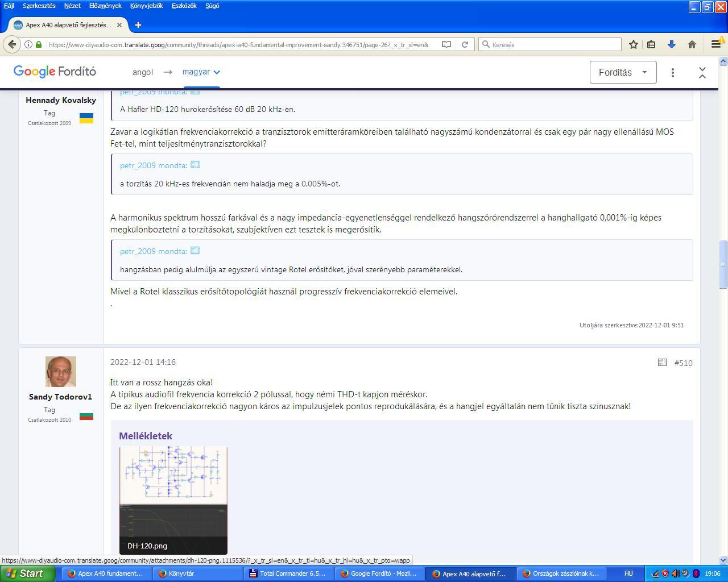
Task: Select angol as source language
Action: pos(143,72)
